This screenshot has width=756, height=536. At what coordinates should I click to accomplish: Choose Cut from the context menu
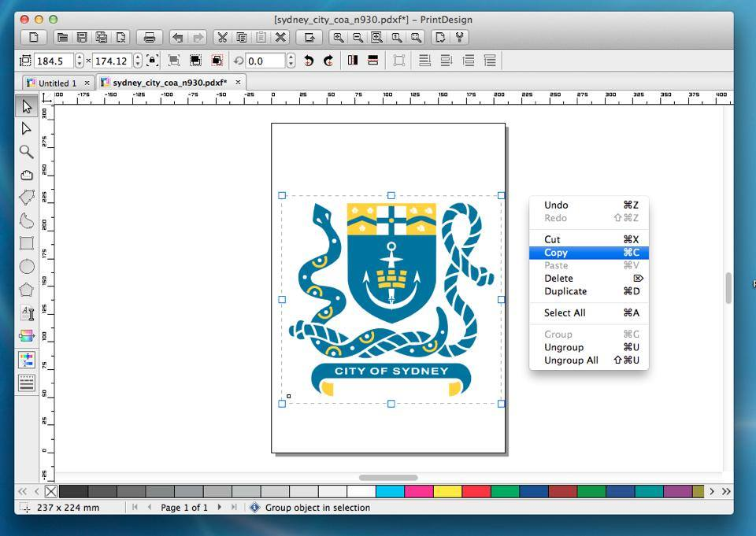pos(589,239)
